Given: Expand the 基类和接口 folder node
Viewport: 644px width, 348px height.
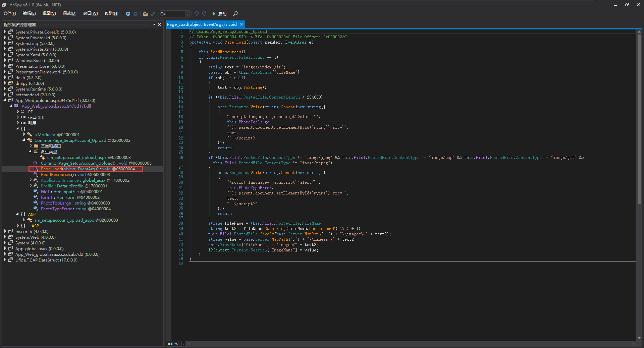Looking at the screenshot, I should (31, 146).
